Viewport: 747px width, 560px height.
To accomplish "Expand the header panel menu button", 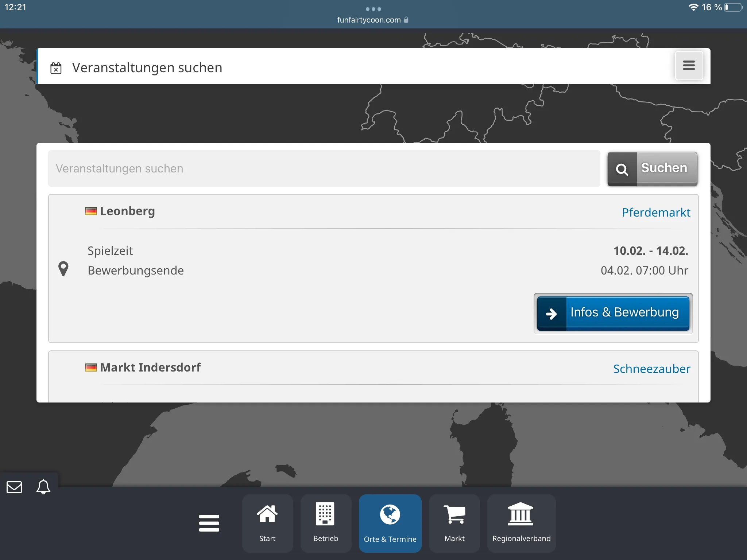I will (x=689, y=66).
